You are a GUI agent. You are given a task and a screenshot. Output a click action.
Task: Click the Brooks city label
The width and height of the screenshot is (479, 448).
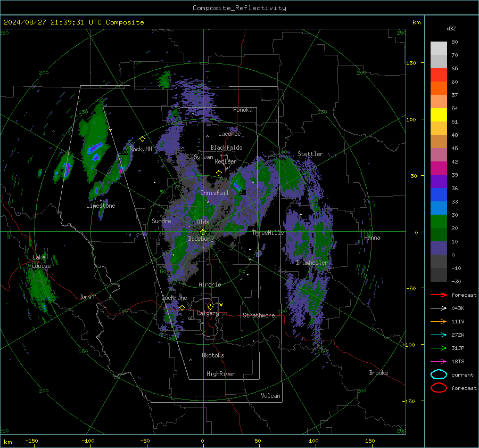pos(378,373)
